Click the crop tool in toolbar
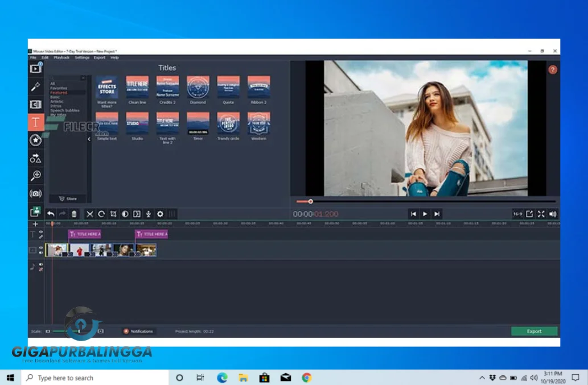588x385 pixels. tap(113, 214)
